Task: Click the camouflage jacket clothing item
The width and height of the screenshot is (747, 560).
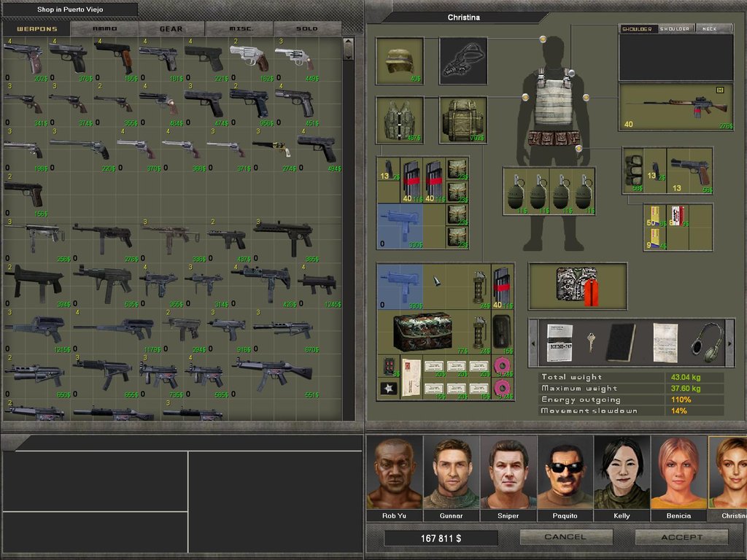Action: coord(578,286)
